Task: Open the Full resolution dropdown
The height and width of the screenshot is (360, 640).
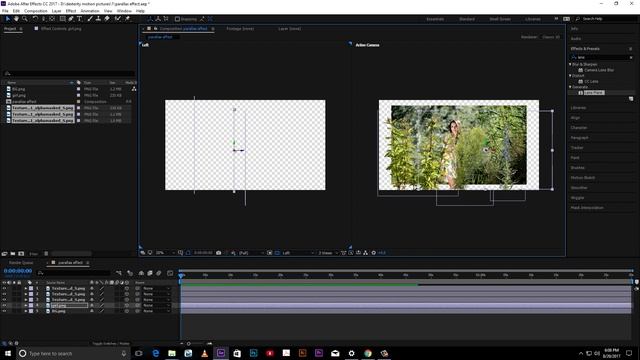Action: 250,253
